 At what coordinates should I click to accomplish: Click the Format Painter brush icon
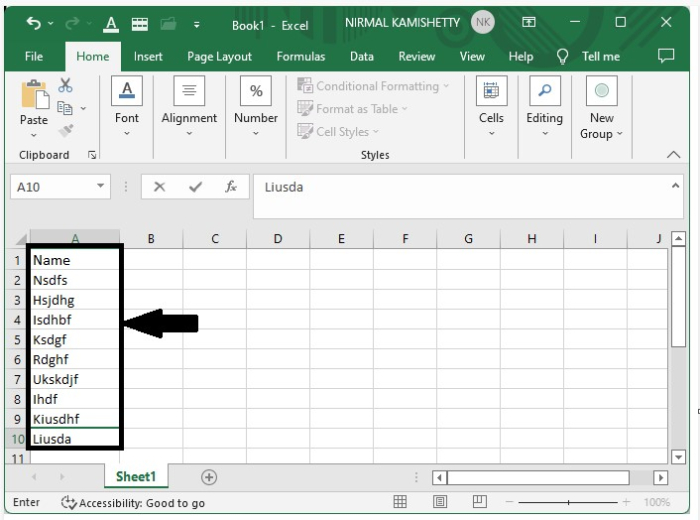click(x=66, y=130)
